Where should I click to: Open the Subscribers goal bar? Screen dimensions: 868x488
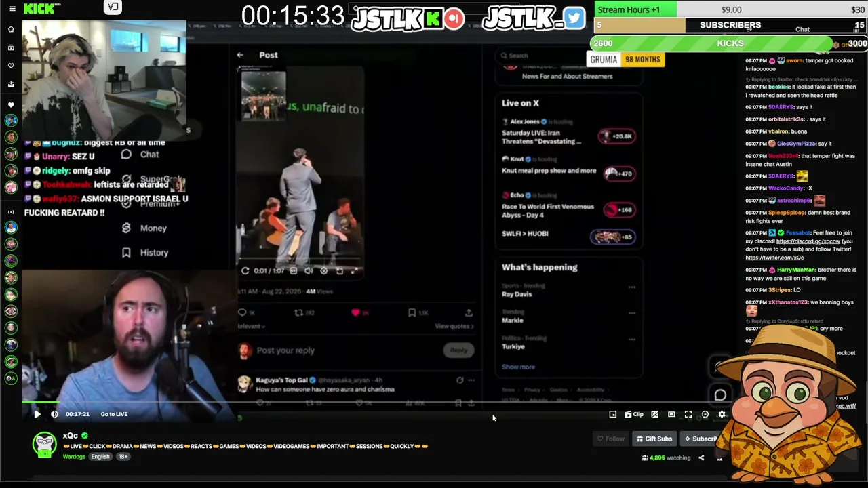pyautogui.click(x=730, y=25)
